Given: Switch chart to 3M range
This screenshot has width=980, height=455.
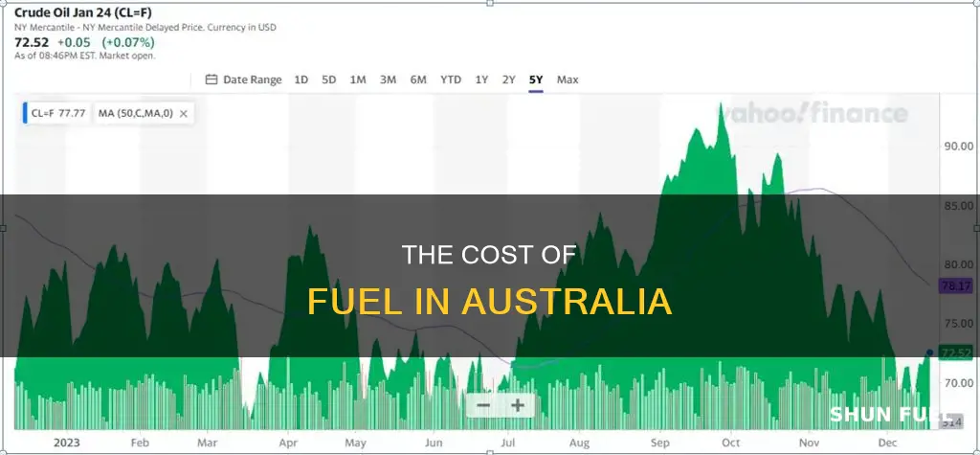Looking at the screenshot, I should [388, 80].
